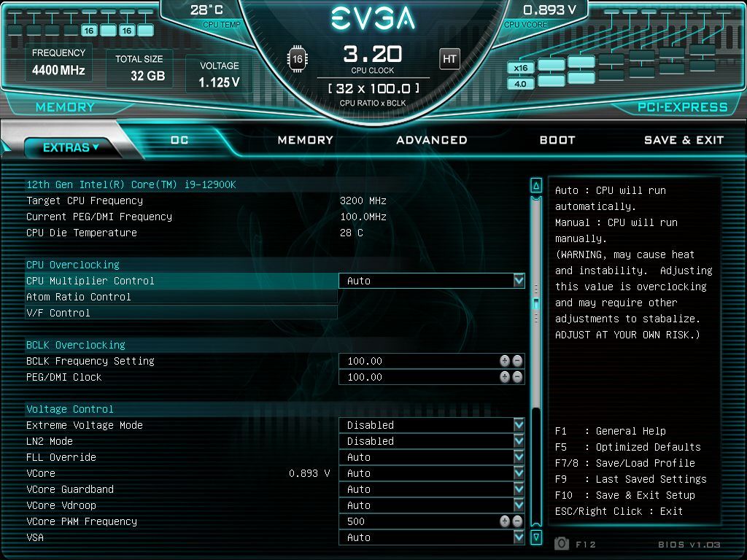This screenshot has height=560, width=747.
Task: Switch to the ADVANCED tab
Action: point(432,140)
